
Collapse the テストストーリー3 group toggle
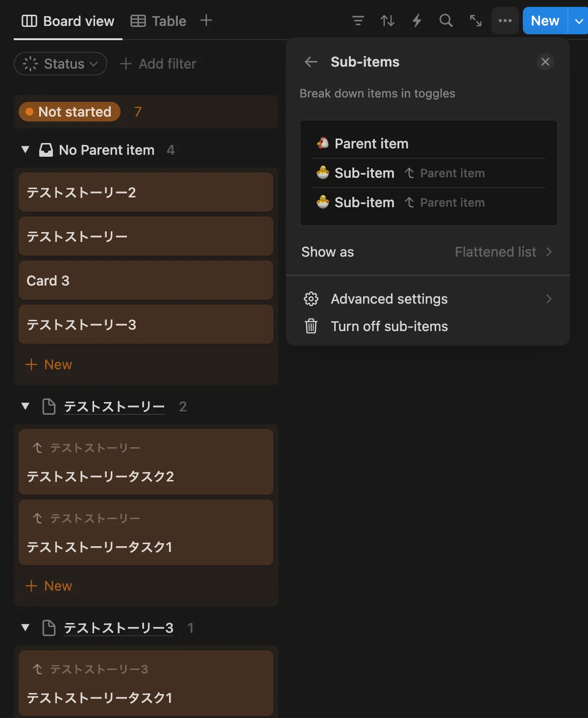[x=25, y=628]
